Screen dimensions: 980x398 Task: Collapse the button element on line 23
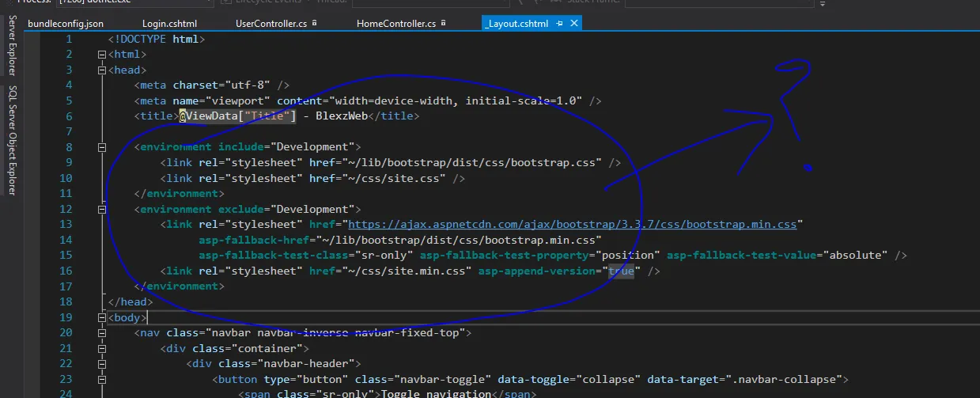(101, 379)
